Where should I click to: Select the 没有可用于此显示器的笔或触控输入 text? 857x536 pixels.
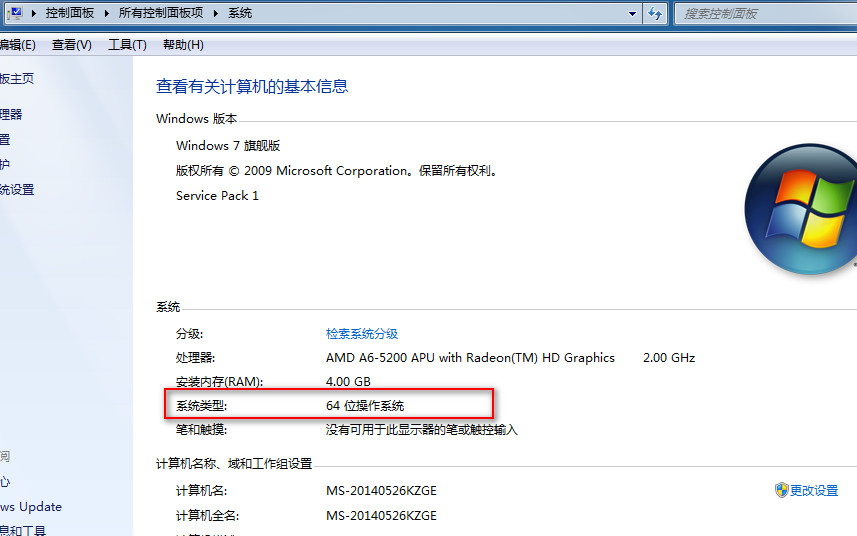[x=421, y=430]
